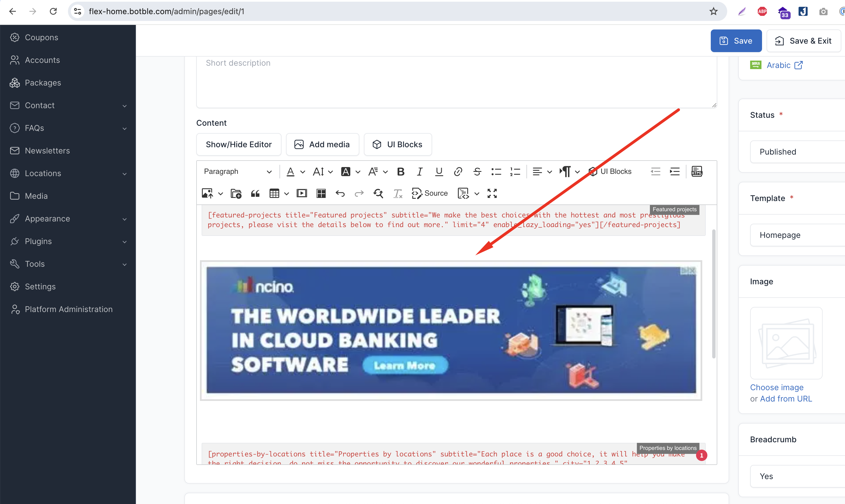The width and height of the screenshot is (845, 504).
Task: Toggle fullscreen editor mode
Action: (492, 194)
